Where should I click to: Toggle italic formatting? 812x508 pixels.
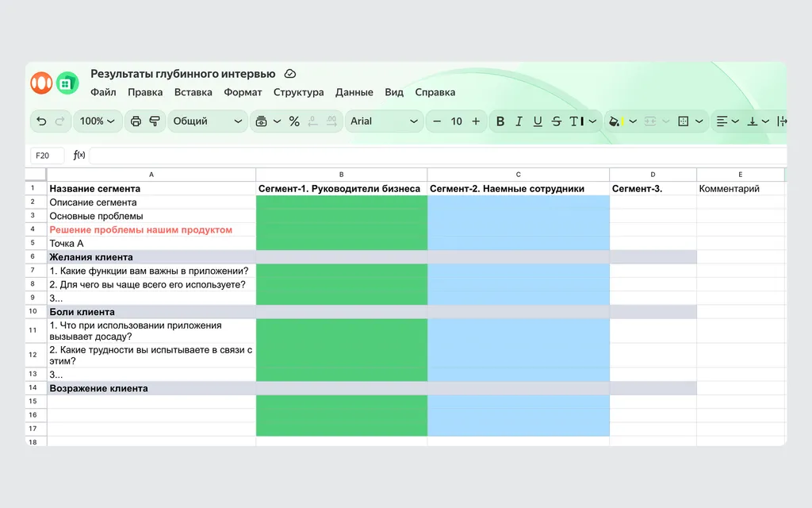click(x=519, y=121)
